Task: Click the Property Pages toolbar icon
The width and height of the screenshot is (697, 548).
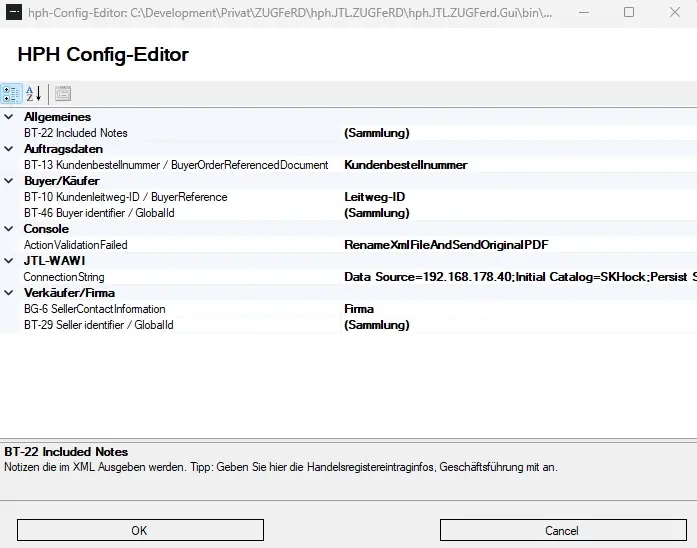Action: [62, 94]
